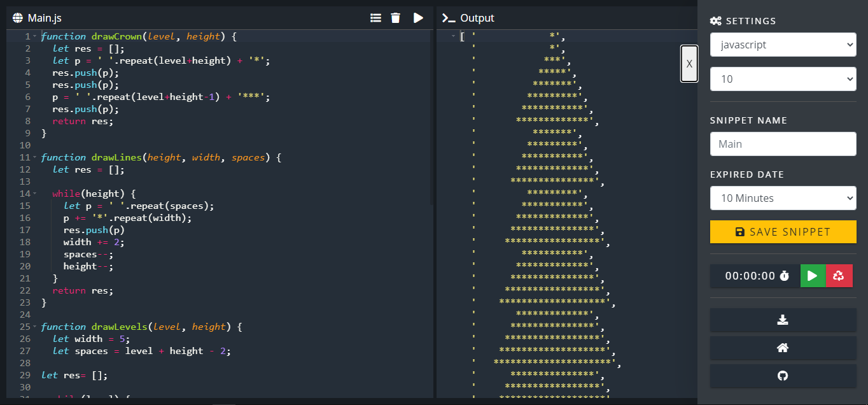Screen dimensions: 868x405
Task: Click the stopwatch timer icon
Action: 785,276
